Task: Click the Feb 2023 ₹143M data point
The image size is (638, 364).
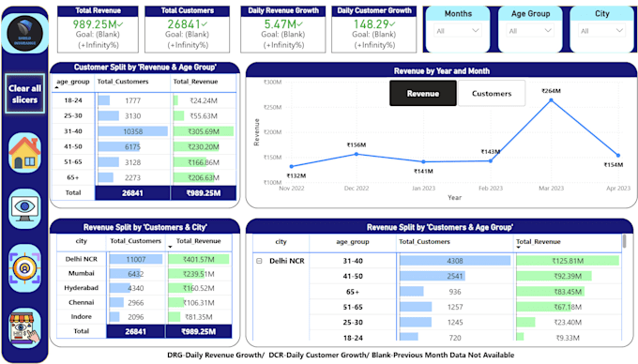Action: [x=491, y=160]
